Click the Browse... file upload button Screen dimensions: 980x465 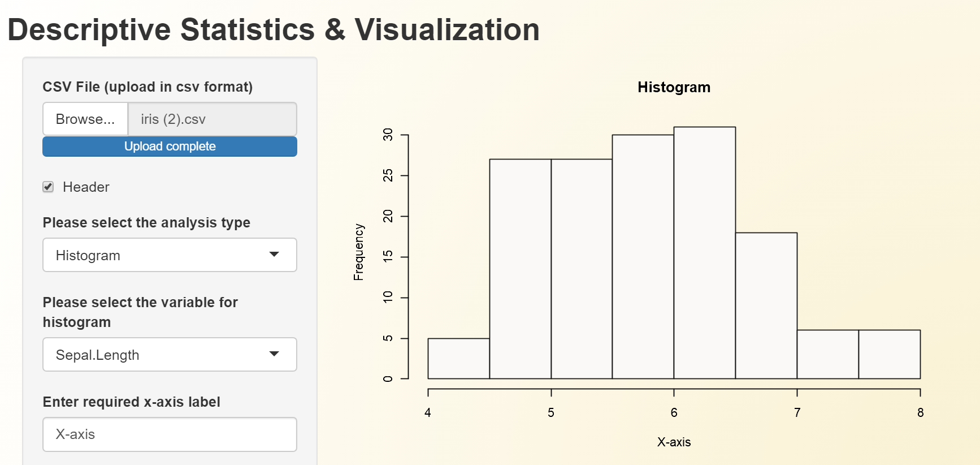(x=85, y=119)
